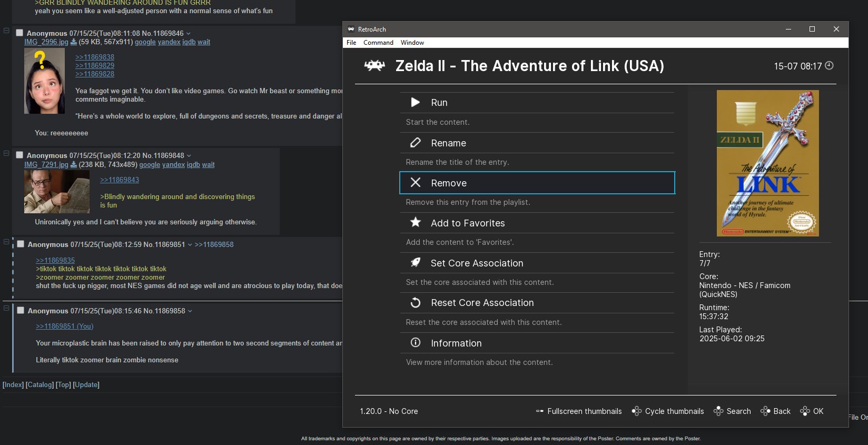Click the Reset Core Association arrow icon

pos(416,302)
